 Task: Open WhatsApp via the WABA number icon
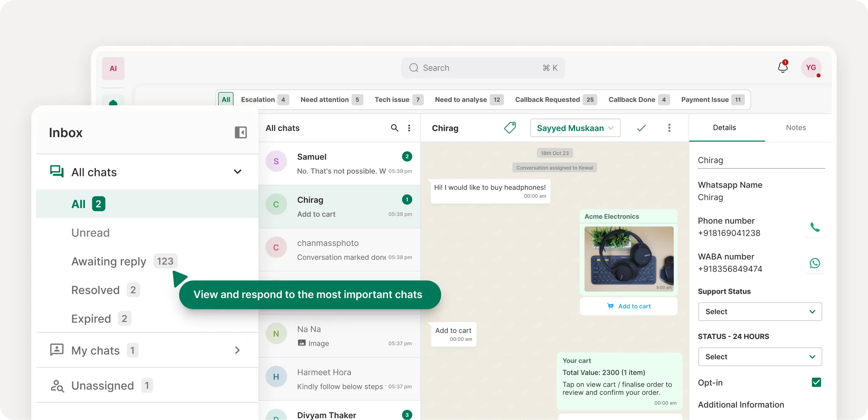pos(815,263)
